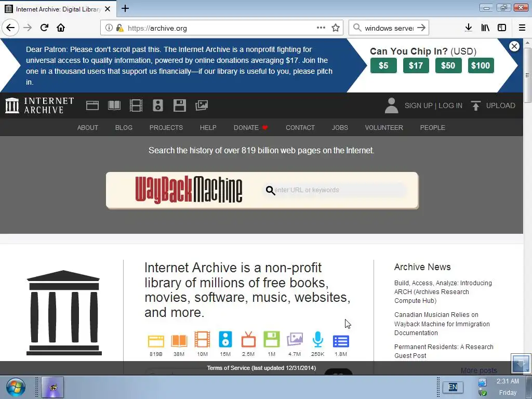Choose the $17 donation button

tap(416, 65)
